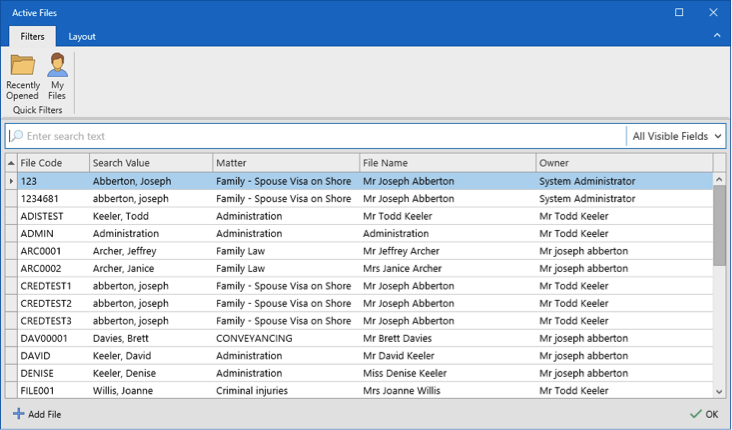The image size is (732, 430).
Task: Click the row indicator arrow for file 123
Action: click(x=11, y=182)
